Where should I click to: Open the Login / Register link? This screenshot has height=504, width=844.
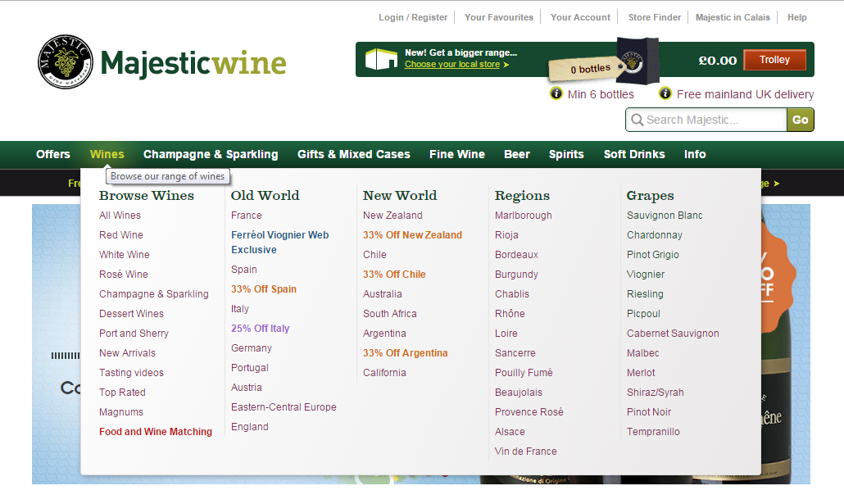click(x=413, y=17)
